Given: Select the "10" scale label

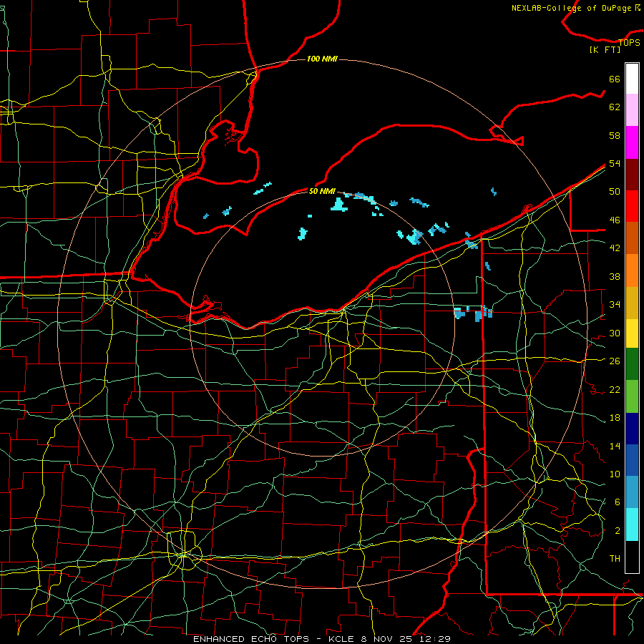Looking at the screenshot, I should [615, 474].
